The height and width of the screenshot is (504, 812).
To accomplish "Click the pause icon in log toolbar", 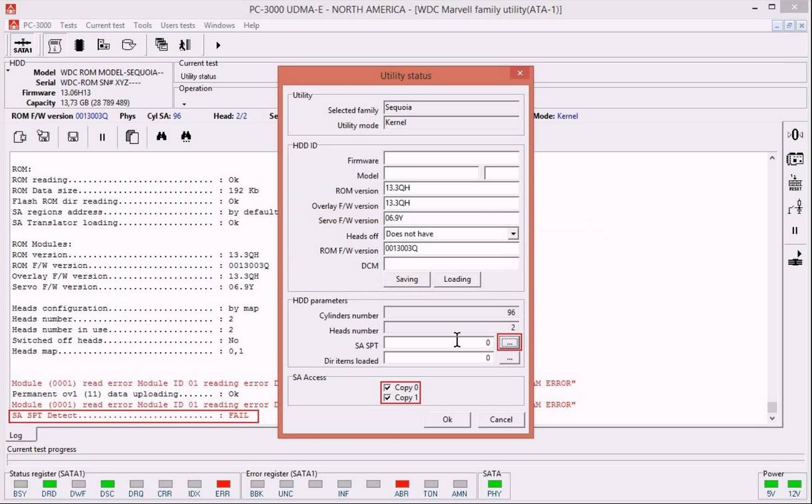I will [x=102, y=137].
